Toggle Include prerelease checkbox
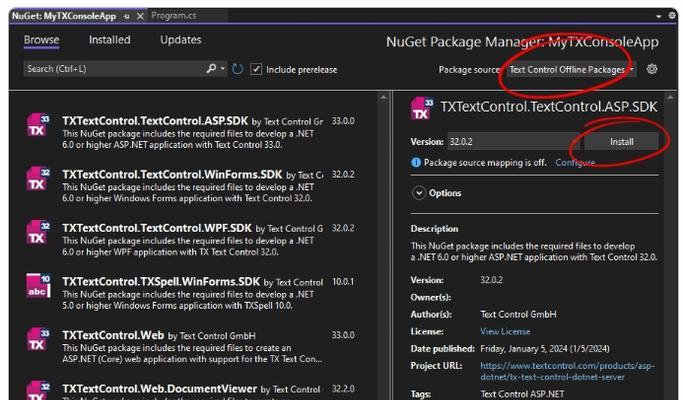 pyautogui.click(x=256, y=69)
